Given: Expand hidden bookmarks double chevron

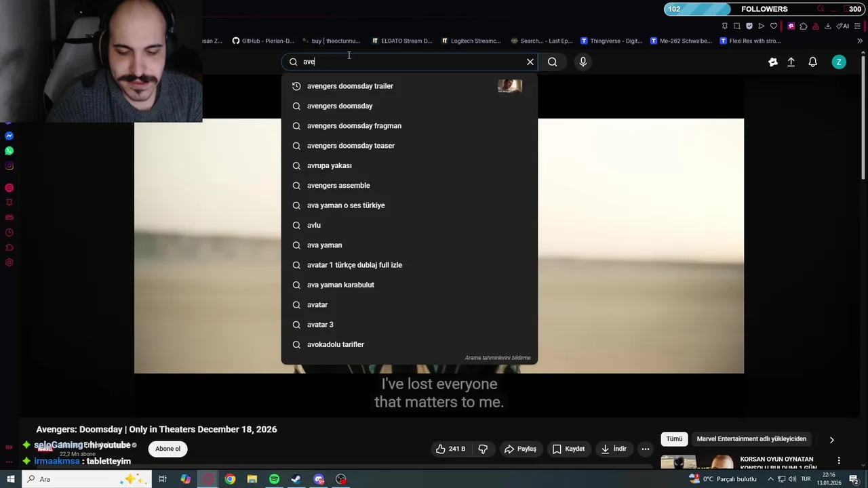Looking at the screenshot, I should (860, 41).
